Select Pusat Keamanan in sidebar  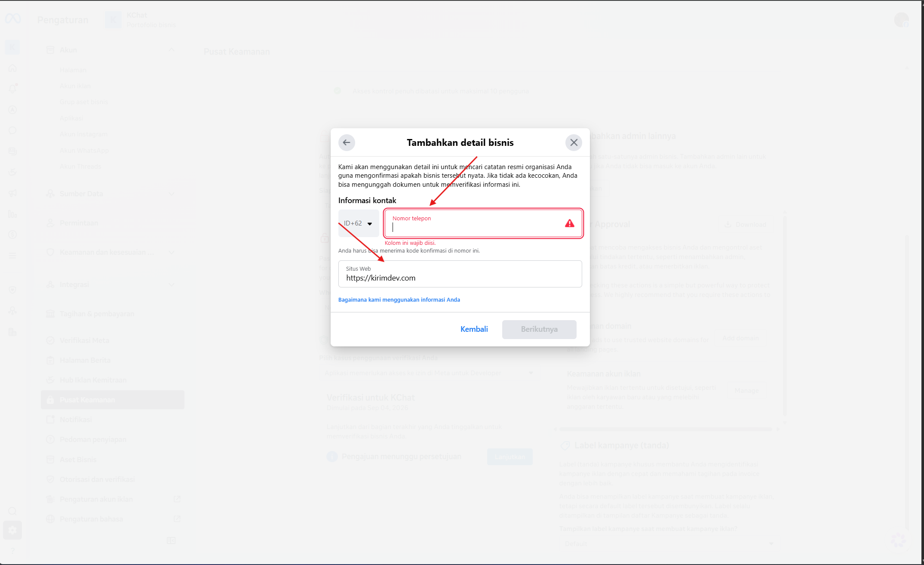click(113, 400)
